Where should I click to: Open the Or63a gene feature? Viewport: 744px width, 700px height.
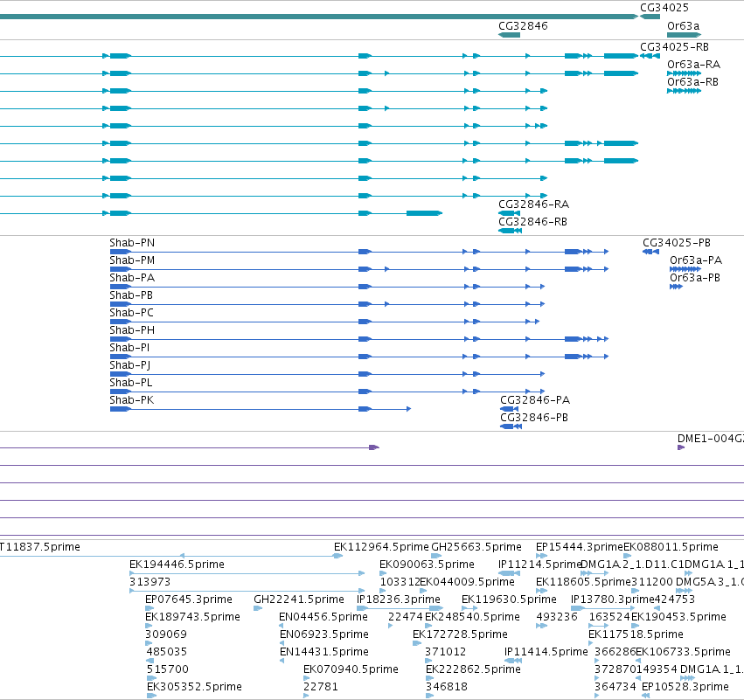[x=684, y=35]
